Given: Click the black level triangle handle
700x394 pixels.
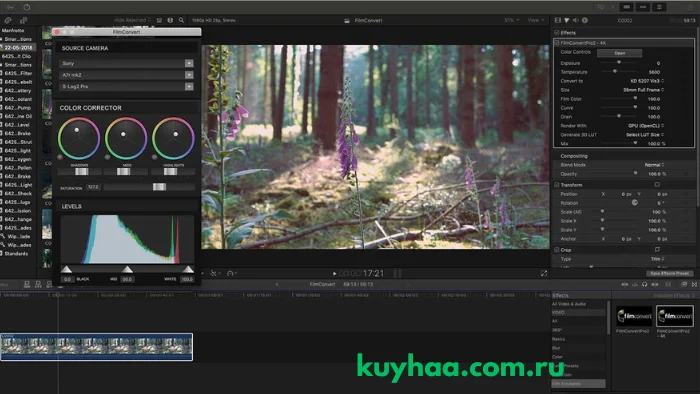Looking at the screenshot, I should 67,269.
